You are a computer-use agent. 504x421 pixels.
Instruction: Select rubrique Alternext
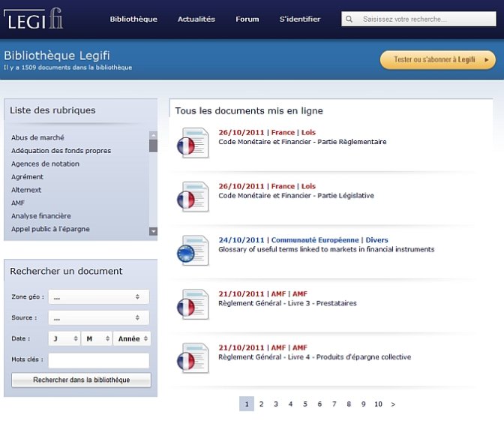point(26,190)
